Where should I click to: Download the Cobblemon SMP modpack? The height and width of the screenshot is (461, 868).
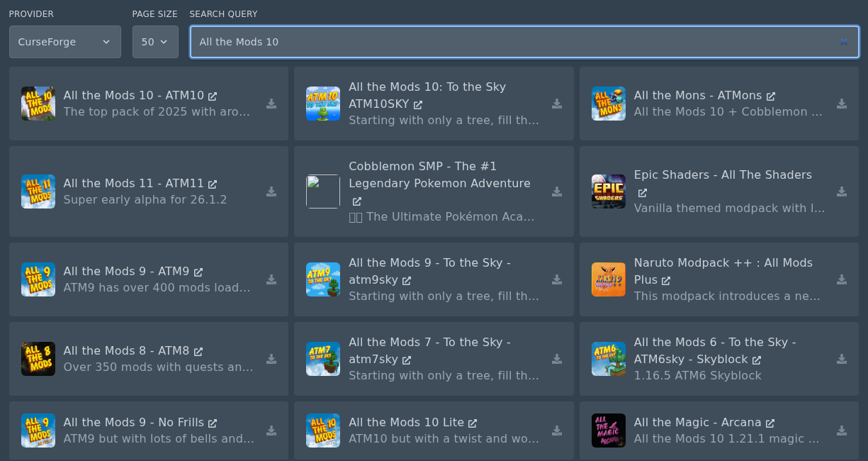pos(557,191)
